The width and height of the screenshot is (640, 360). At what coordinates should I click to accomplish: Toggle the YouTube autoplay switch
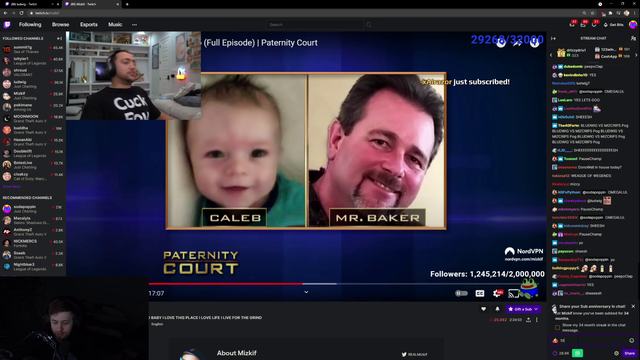click(461, 293)
